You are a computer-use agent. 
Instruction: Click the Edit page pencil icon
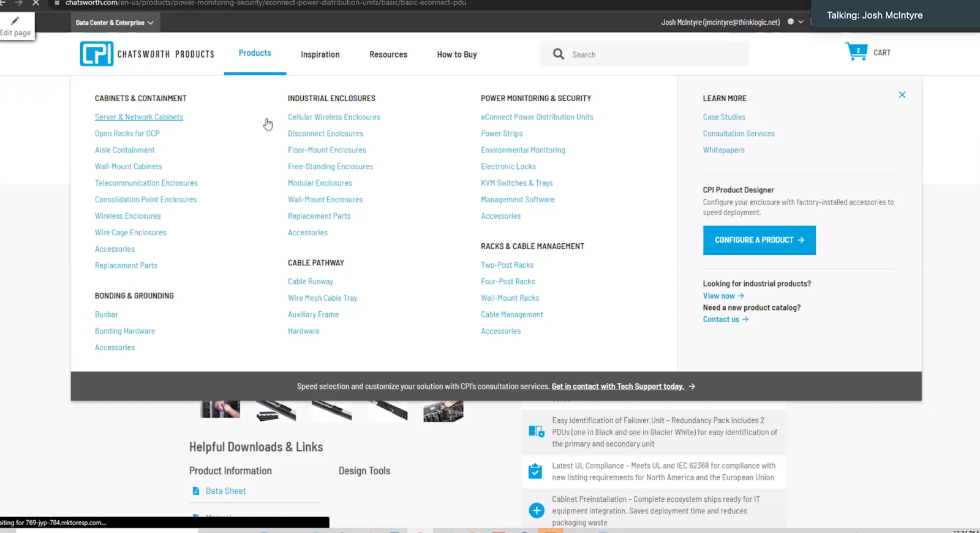15,21
